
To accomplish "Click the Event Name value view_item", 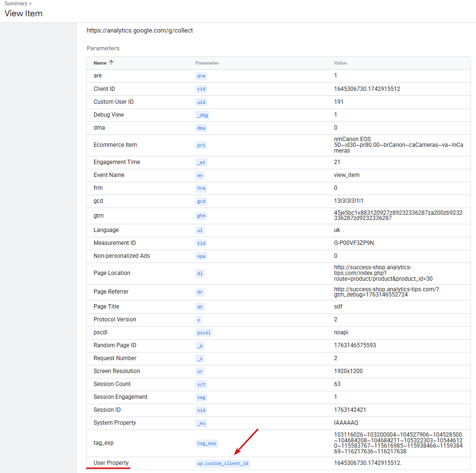I will [346, 175].
